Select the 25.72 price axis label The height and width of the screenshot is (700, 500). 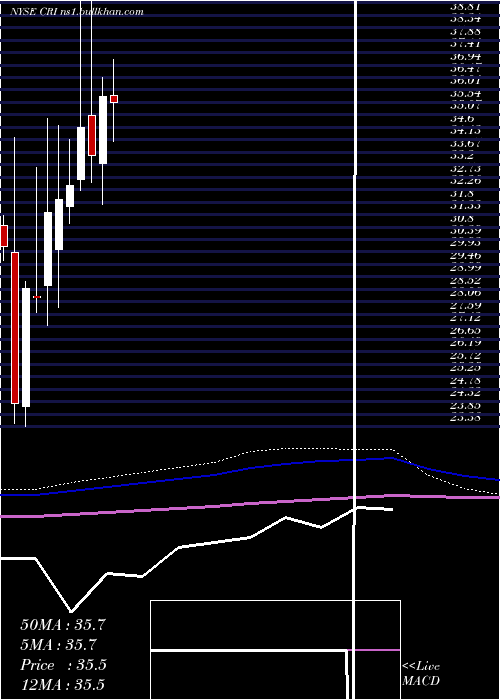coord(465,356)
